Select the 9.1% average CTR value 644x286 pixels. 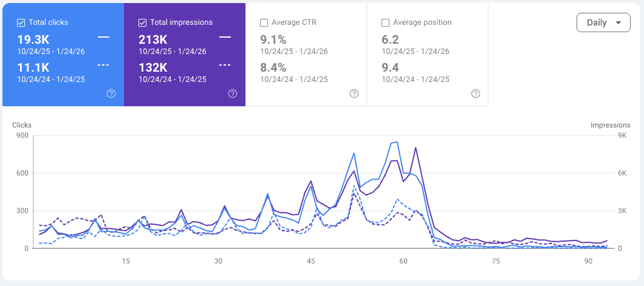coord(273,40)
